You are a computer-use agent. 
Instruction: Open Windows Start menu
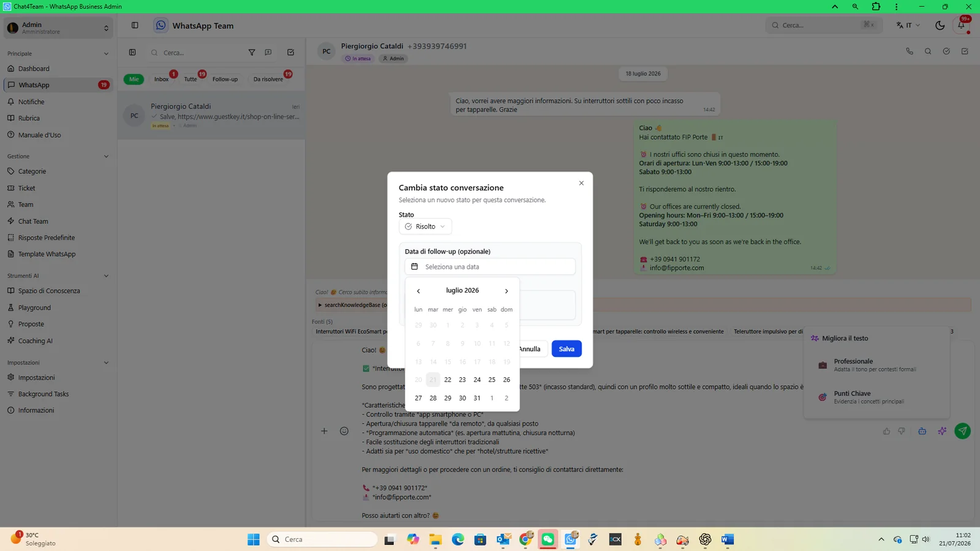coord(254,539)
